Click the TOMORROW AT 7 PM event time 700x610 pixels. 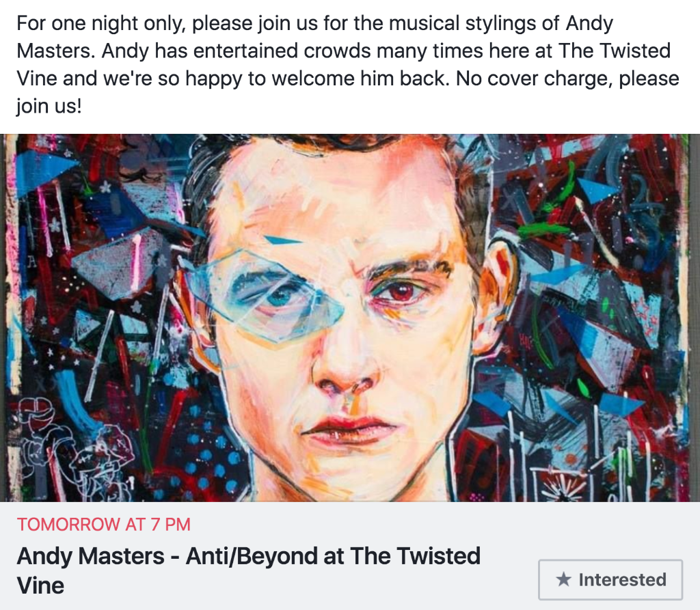coord(104,525)
